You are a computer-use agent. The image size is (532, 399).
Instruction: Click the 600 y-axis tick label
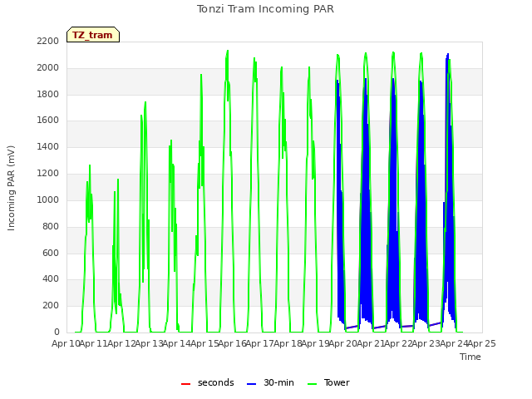[x=51, y=253]
